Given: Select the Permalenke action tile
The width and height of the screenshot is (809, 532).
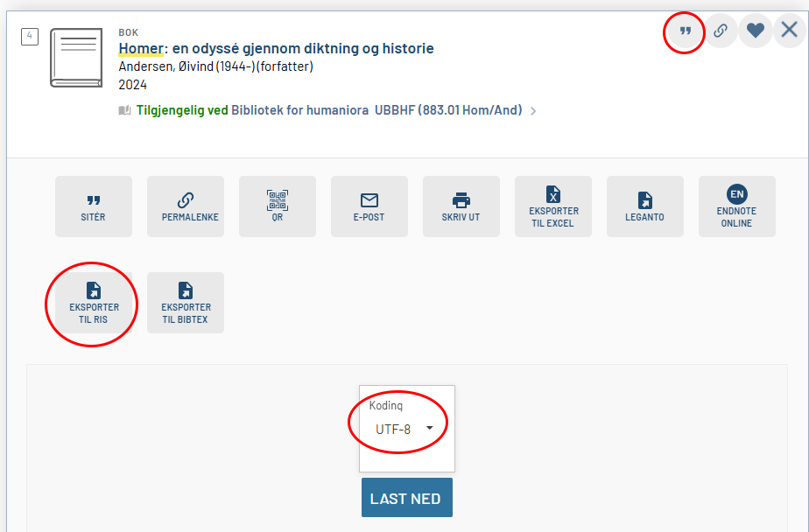Looking at the screenshot, I should pyautogui.click(x=186, y=206).
